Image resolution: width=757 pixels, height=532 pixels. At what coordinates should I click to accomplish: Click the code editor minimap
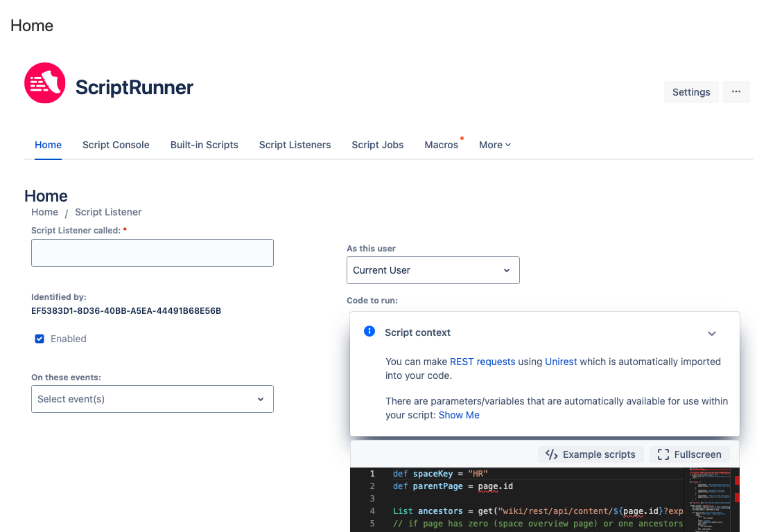click(710, 499)
